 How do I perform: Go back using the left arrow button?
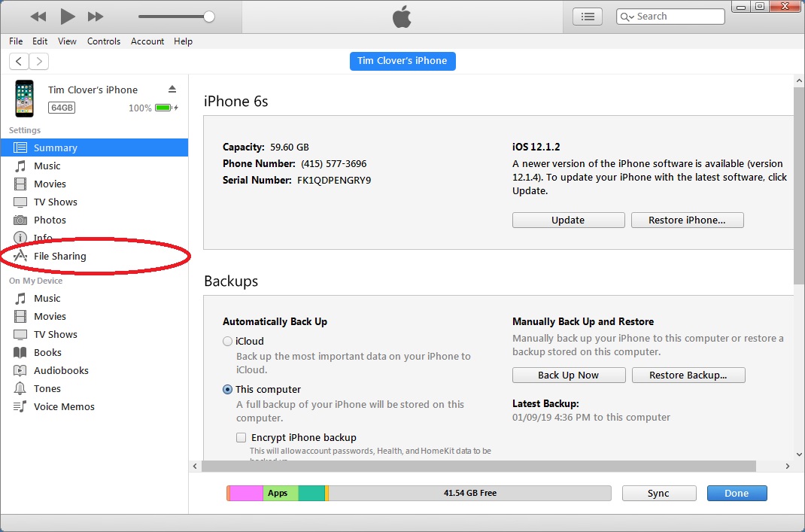[19, 61]
